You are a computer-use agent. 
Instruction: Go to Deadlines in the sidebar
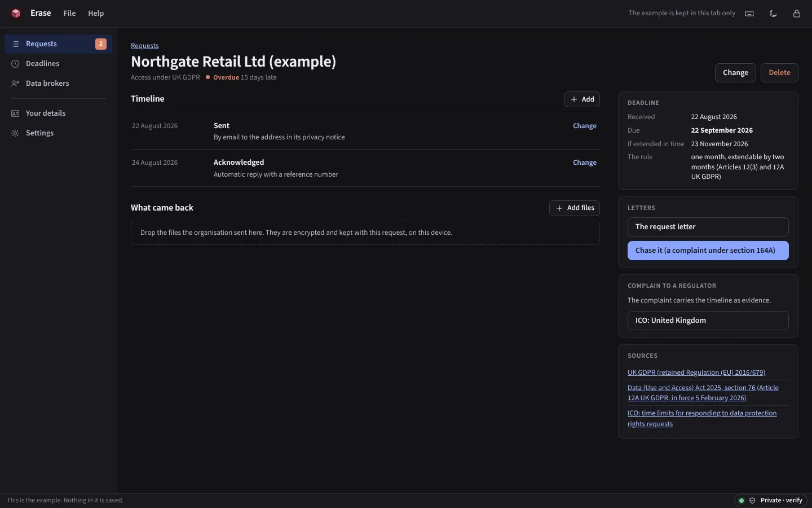58,64
